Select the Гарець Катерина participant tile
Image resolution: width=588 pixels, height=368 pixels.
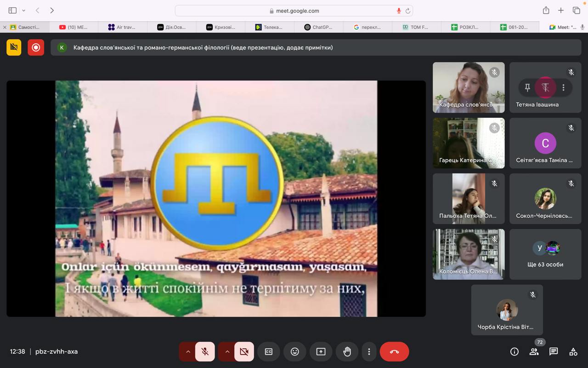[469, 143]
